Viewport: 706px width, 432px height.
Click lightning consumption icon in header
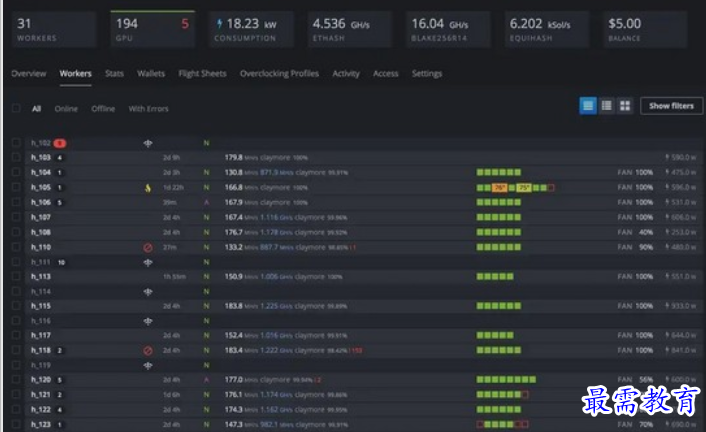219,23
